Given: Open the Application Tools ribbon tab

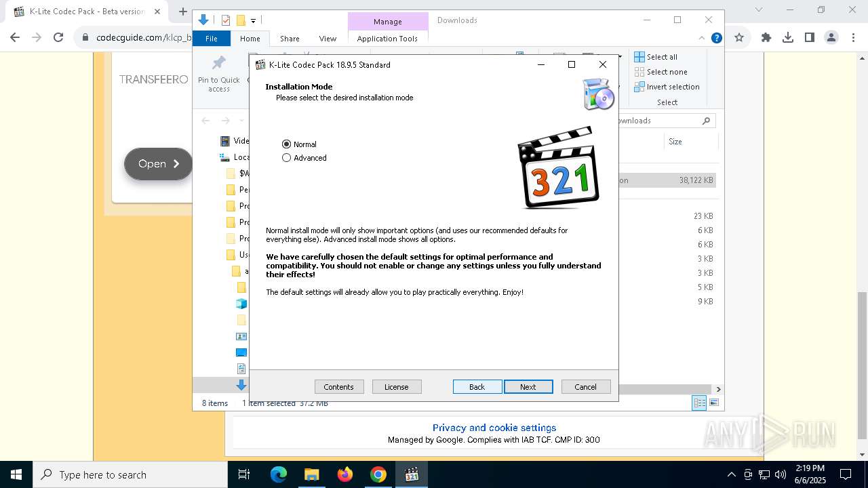Looking at the screenshot, I should [387, 39].
